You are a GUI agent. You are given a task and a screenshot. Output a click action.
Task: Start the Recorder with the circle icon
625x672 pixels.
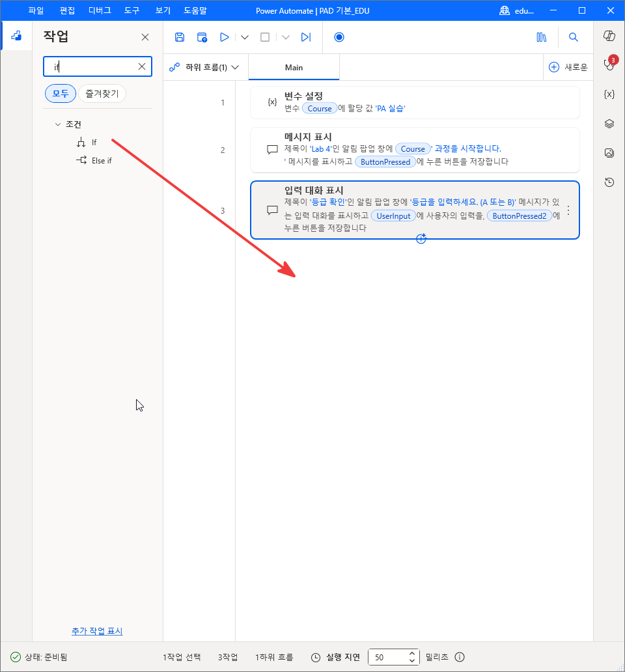pyautogui.click(x=339, y=37)
